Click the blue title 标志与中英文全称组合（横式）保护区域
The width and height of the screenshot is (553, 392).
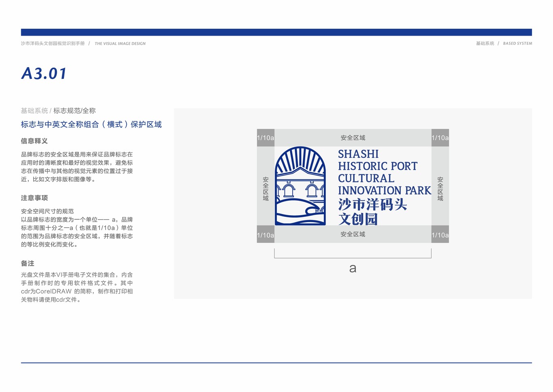[91, 124]
